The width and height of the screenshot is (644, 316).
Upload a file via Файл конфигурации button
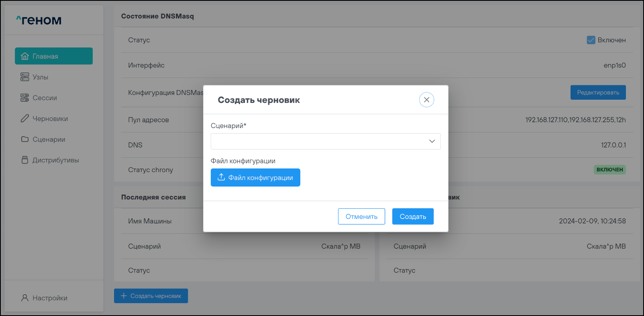pyautogui.click(x=255, y=178)
